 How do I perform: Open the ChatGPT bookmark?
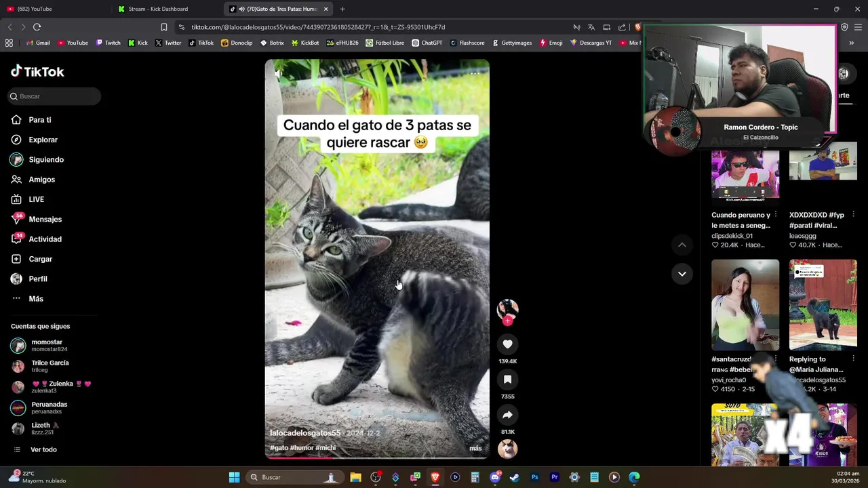coord(427,43)
